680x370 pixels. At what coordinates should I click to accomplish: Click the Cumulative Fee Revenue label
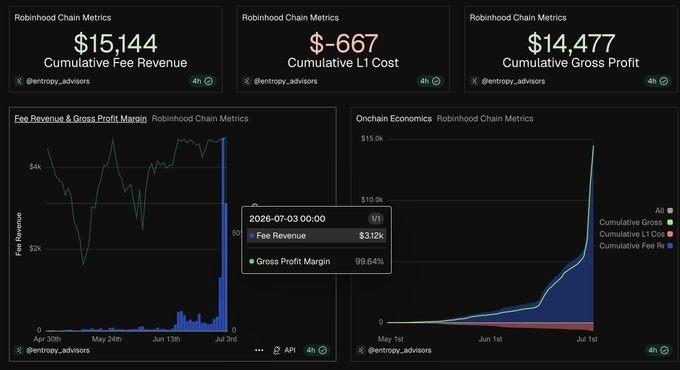click(x=115, y=63)
